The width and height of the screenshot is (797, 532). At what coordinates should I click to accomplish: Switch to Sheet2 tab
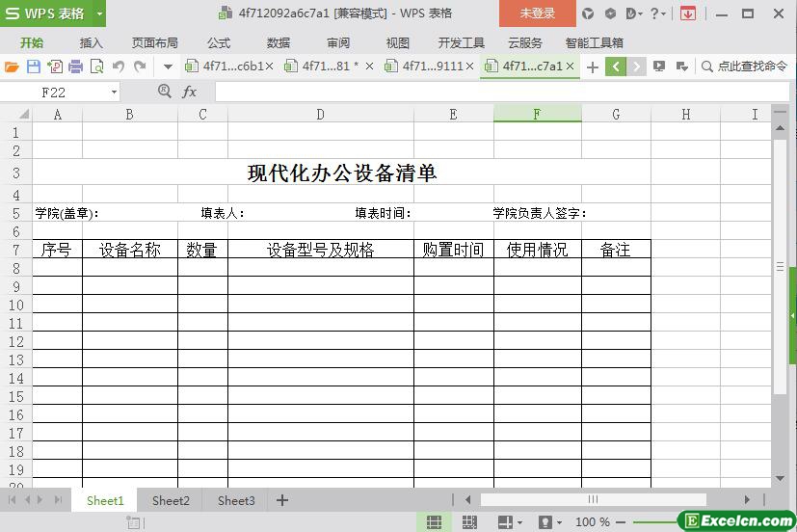pos(171,500)
